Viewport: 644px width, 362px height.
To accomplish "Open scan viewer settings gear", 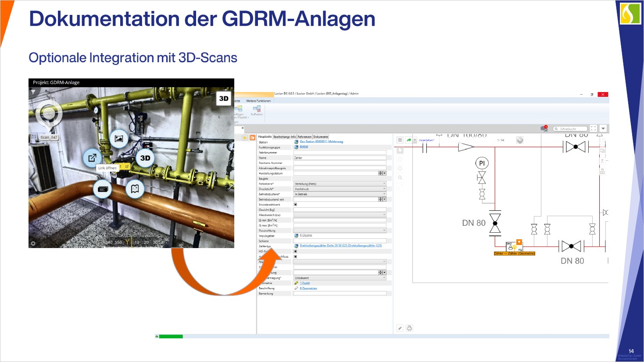I will click(33, 243).
